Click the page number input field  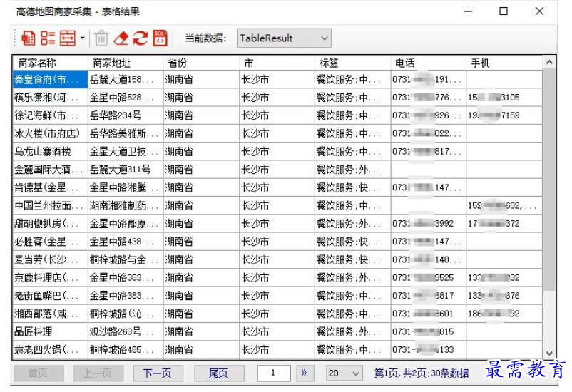[x=274, y=373]
